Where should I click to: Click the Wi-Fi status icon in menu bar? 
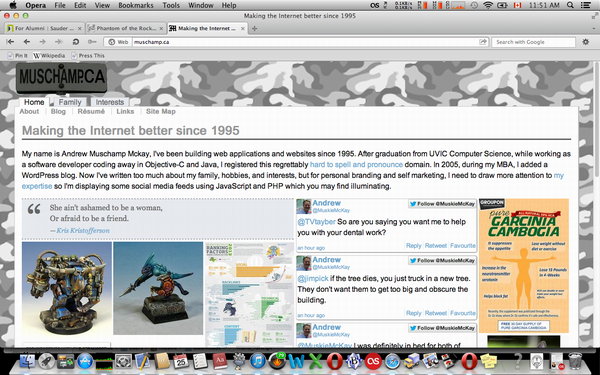pos(488,5)
